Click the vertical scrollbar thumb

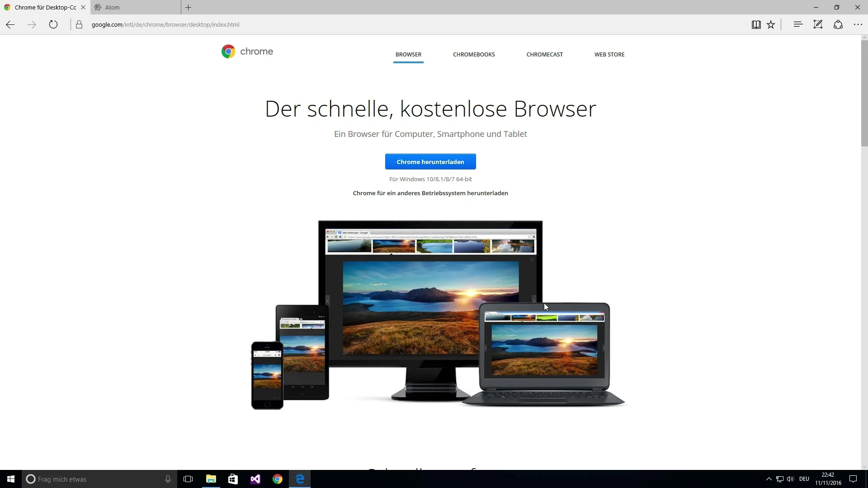tap(864, 94)
